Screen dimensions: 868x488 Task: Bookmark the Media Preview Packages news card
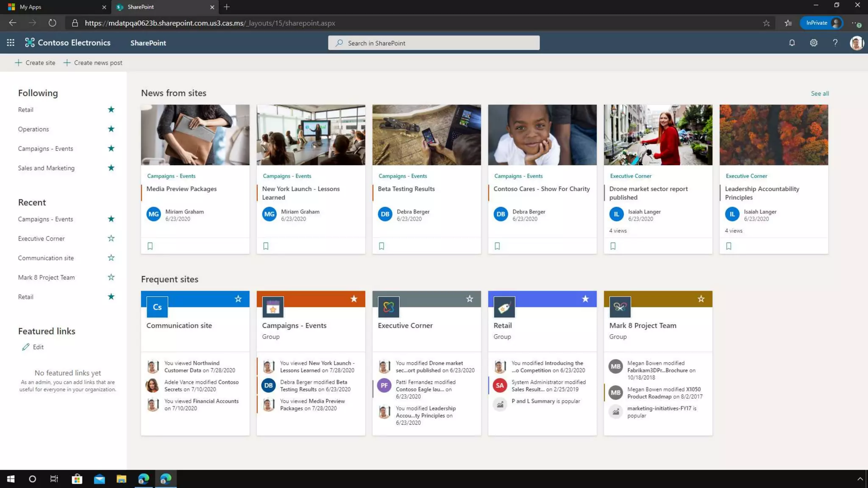[150, 246]
